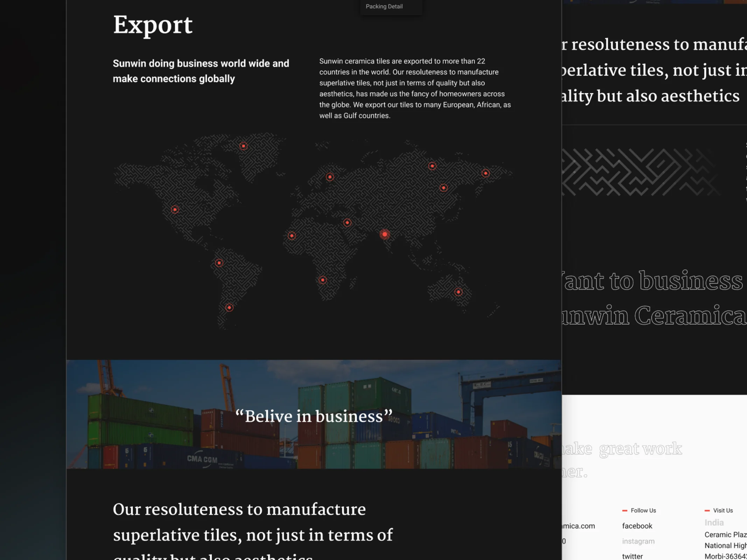This screenshot has height=560, width=747.
Task: Select the far-east Russia map marker
Action: [x=486, y=173]
